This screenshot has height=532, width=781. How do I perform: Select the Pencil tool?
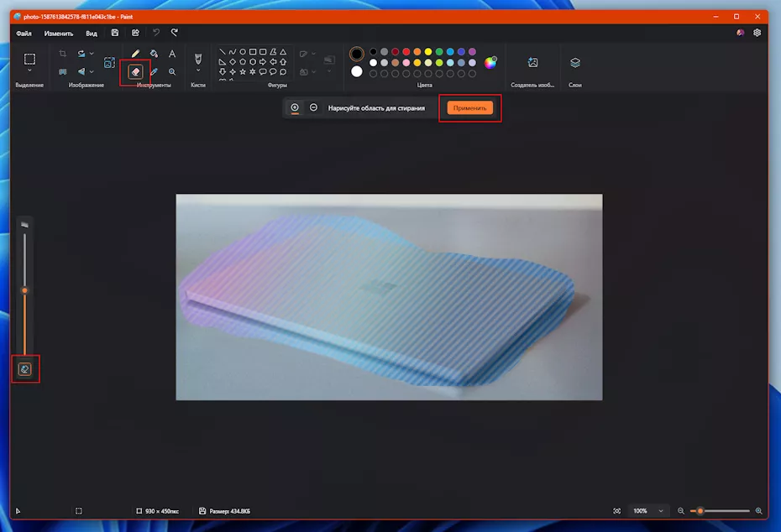[x=135, y=53]
